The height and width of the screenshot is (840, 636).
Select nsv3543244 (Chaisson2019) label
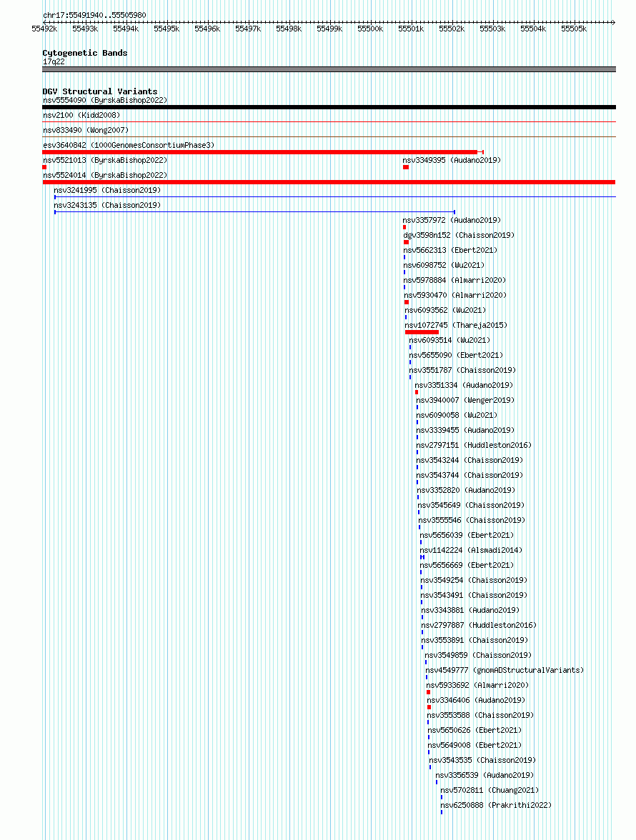(469, 460)
